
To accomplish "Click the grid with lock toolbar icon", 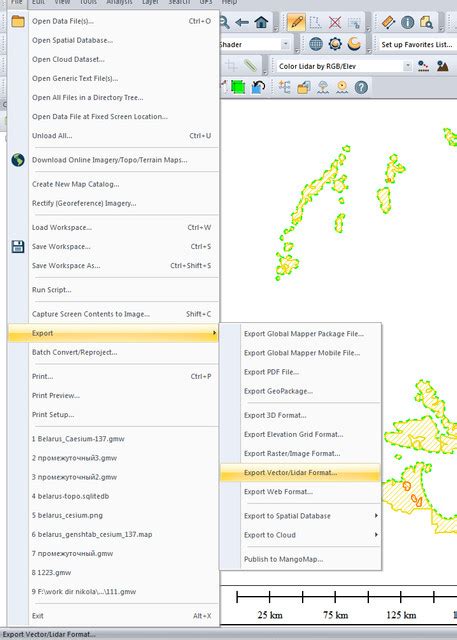I will coord(355,23).
